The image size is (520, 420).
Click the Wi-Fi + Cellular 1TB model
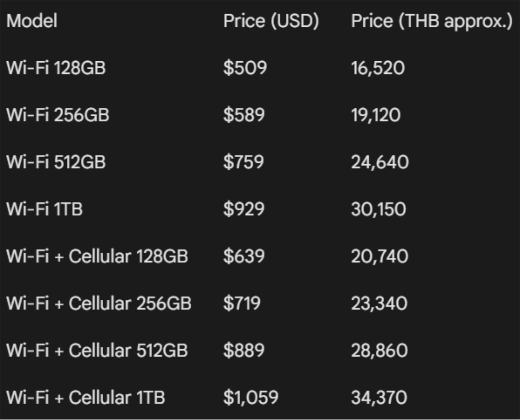click(86, 397)
